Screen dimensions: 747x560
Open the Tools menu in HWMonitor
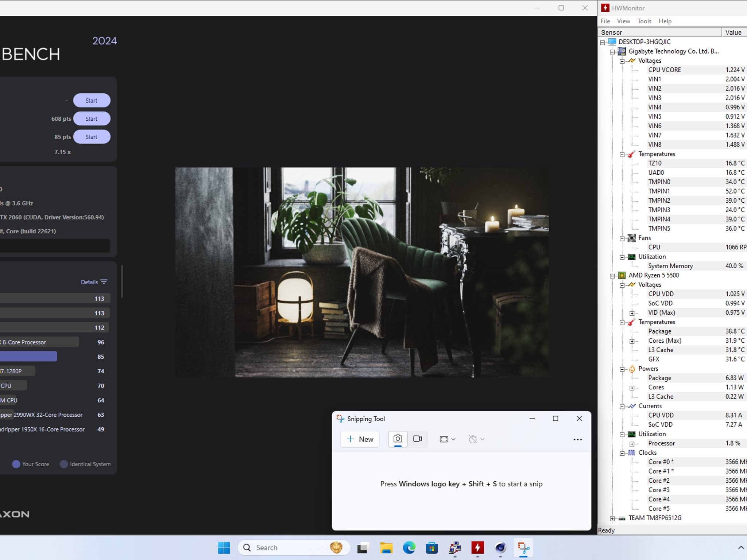(644, 21)
